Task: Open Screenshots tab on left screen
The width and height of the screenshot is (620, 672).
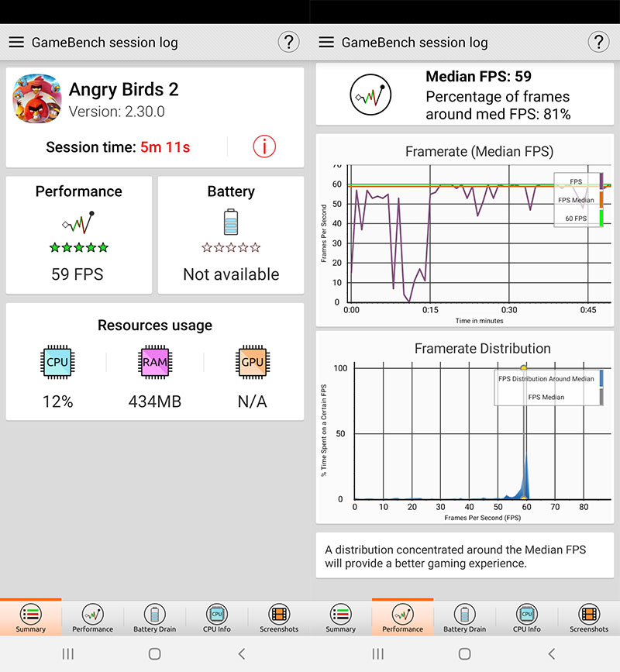Action: coord(279,617)
